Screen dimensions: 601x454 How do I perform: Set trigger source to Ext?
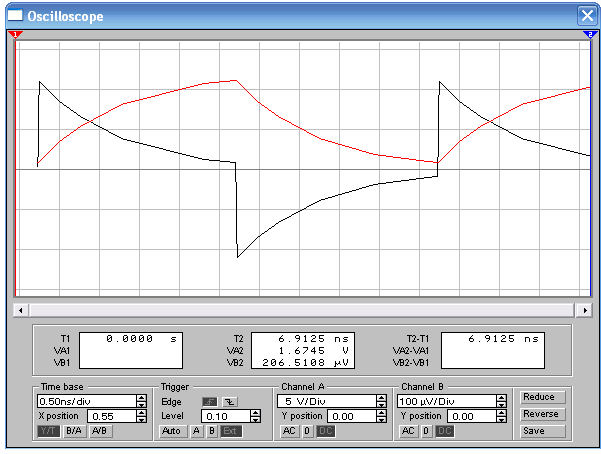pos(231,431)
